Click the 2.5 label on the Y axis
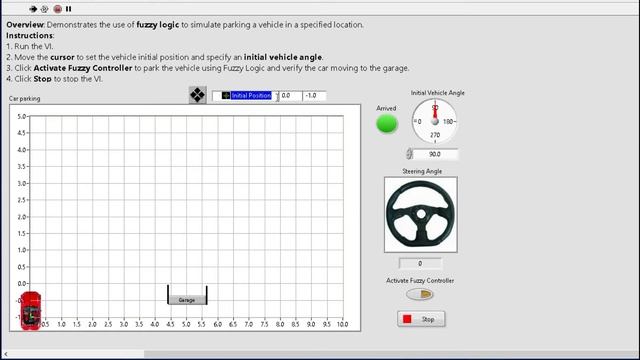The height and width of the screenshot is (360, 640). (x=22, y=200)
